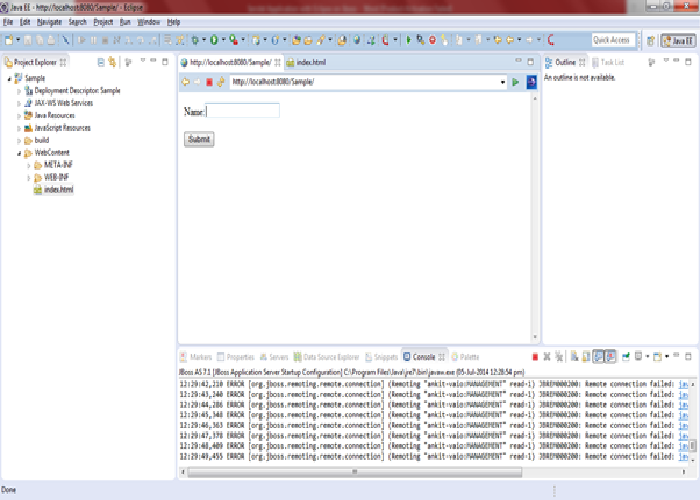Click the Palette tab
Image resolution: width=700 pixels, height=500 pixels.
(465, 357)
